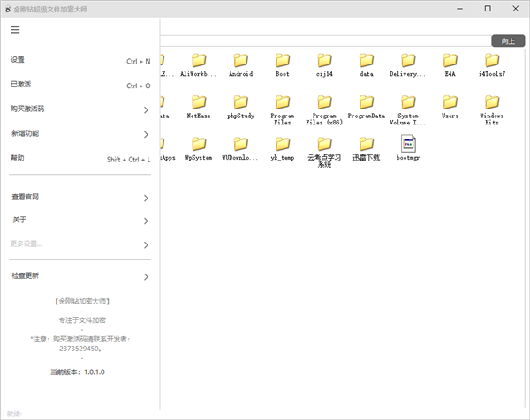Expand the 查看官网 submenu arrow
This screenshot has width=530, height=420.
(146, 199)
